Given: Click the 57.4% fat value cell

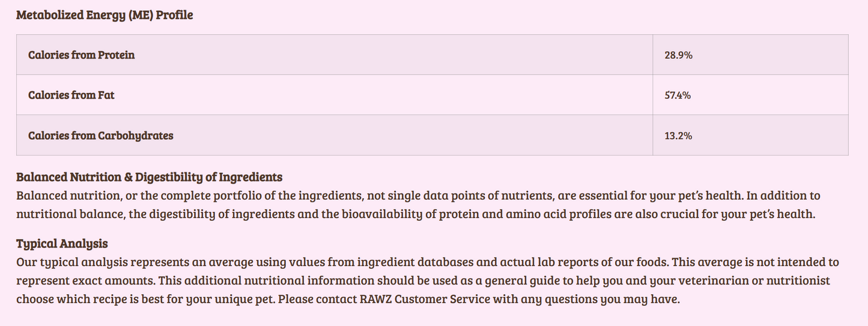Looking at the screenshot, I should tap(678, 95).
